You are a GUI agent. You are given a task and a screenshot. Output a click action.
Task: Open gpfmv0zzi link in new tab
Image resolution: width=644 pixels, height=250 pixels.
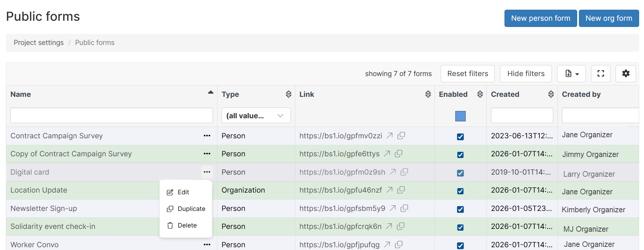pos(390,136)
